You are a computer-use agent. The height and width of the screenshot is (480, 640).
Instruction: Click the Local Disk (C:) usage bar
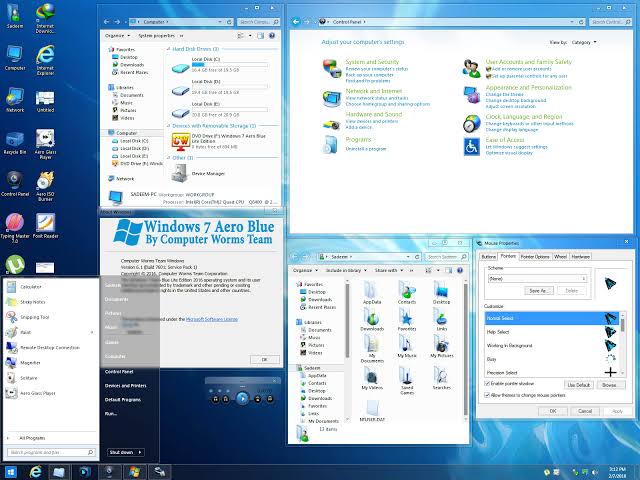(x=230, y=64)
